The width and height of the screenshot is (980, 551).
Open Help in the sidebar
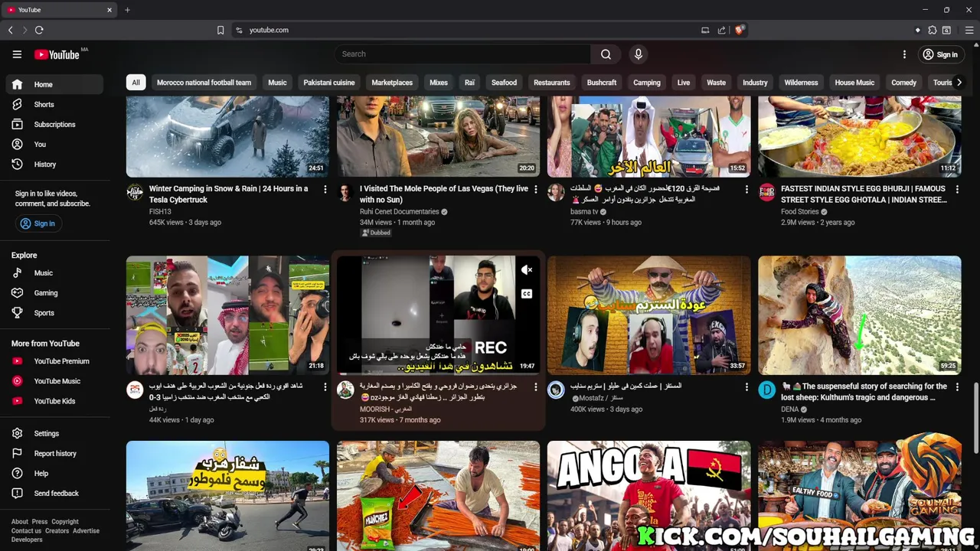(54, 474)
